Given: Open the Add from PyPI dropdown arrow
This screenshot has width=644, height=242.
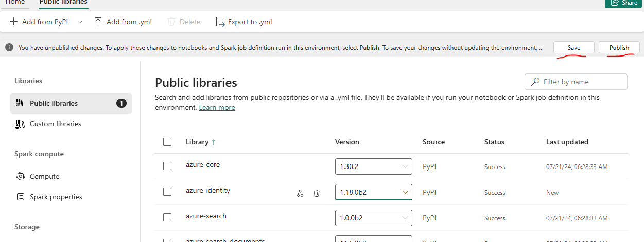Looking at the screenshot, I should pos(80,22).
